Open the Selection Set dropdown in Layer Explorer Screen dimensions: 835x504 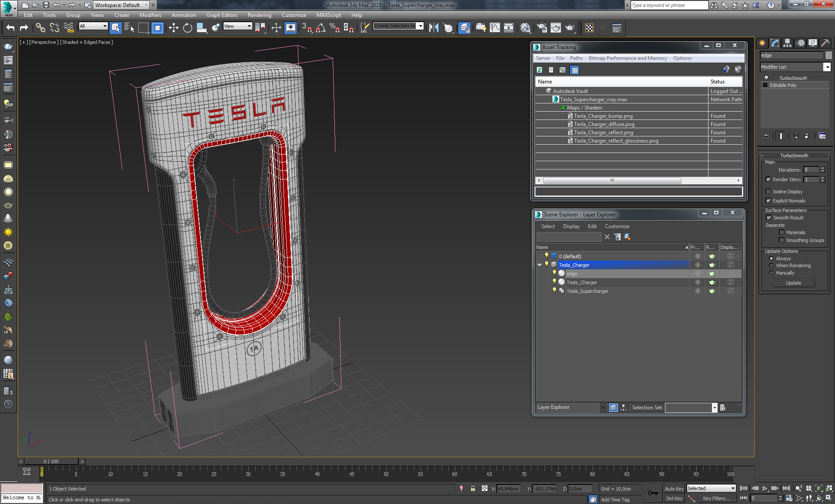714,408
